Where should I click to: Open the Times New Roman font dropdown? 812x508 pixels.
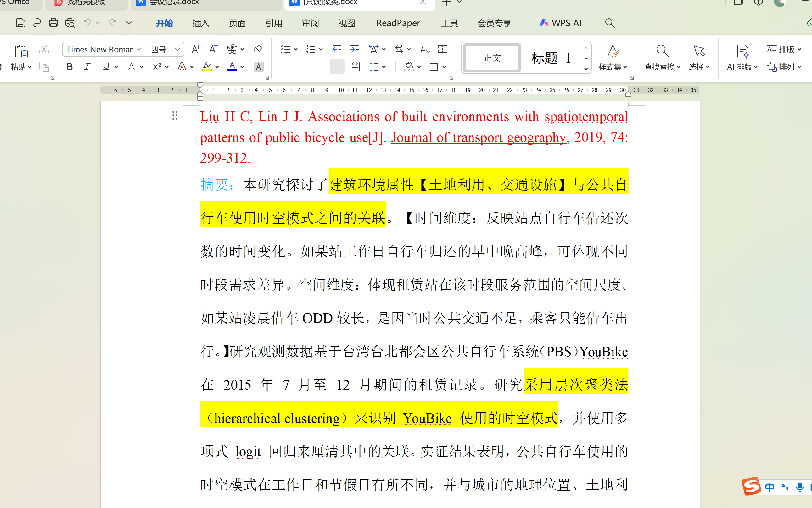tap(139, 49)
